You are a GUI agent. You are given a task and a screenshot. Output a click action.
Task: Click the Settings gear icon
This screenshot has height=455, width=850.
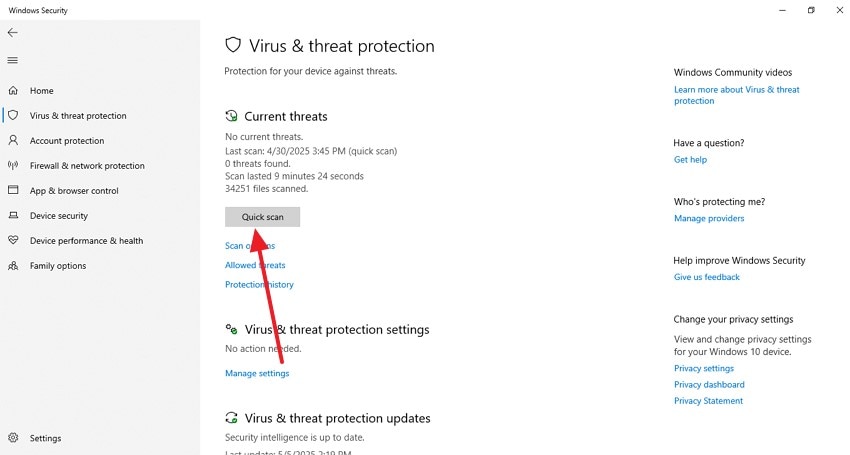coord(14,438)
